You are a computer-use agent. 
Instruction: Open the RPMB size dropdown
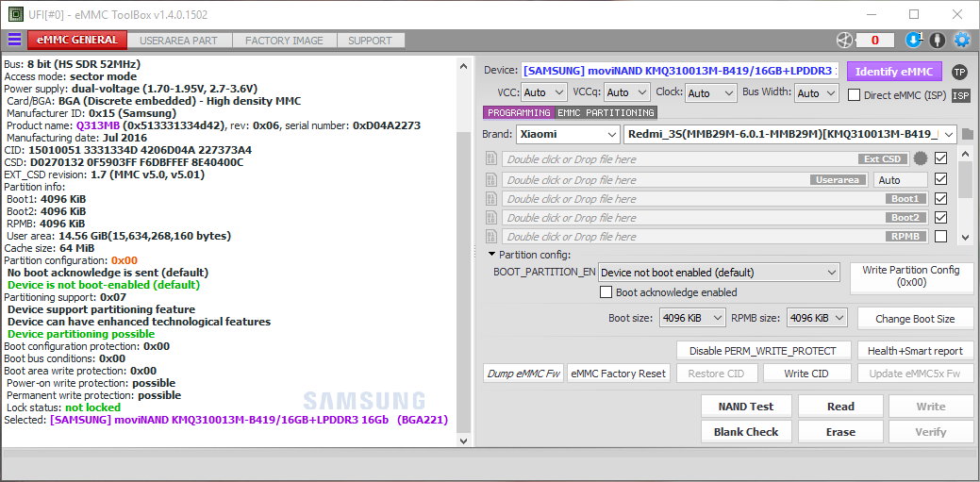(x=817, y=318)
